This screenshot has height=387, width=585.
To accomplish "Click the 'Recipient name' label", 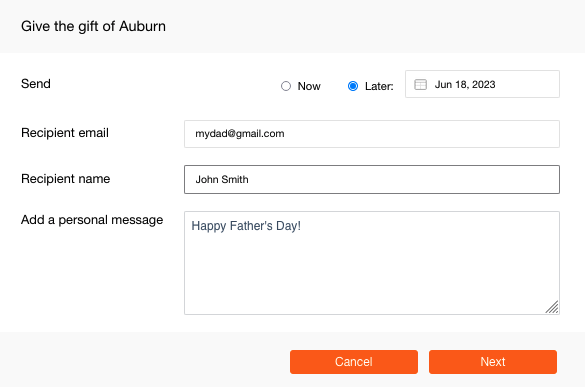I will 65,179.
